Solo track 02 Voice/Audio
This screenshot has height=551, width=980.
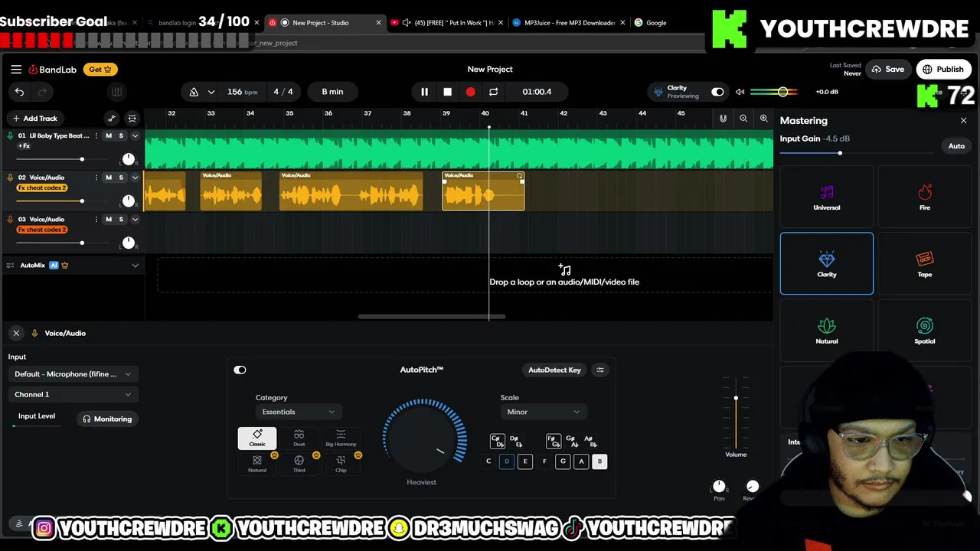point(120,178)
